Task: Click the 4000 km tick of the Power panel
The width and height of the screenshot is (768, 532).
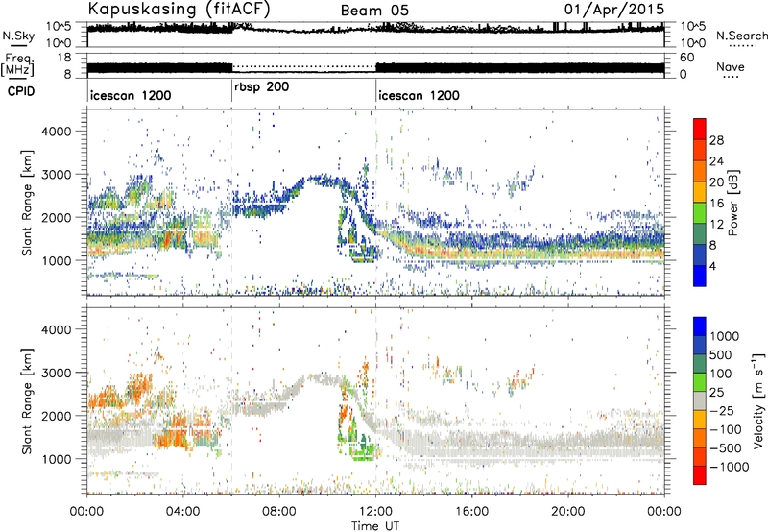Action: click(56, 132)
